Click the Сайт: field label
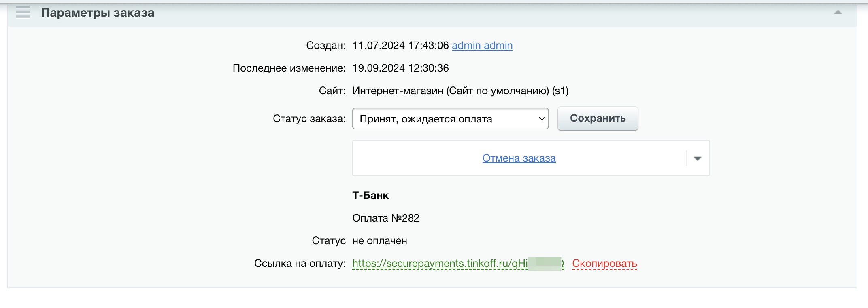868x308 pixels. coord(332,91)
